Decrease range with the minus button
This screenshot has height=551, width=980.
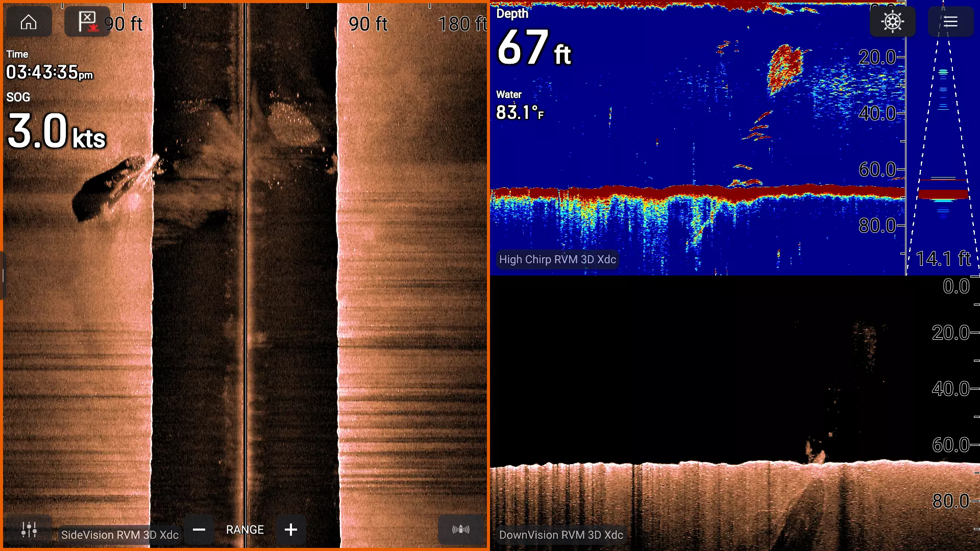point(199,530)
